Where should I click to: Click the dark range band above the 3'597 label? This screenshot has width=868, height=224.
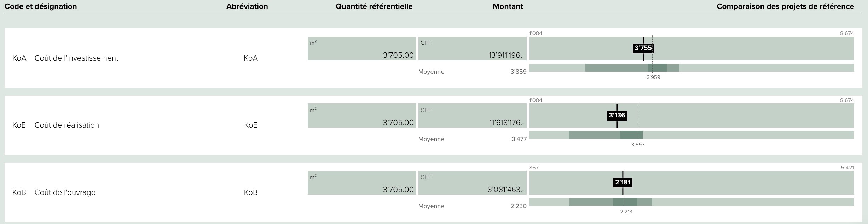pos(631,135)
